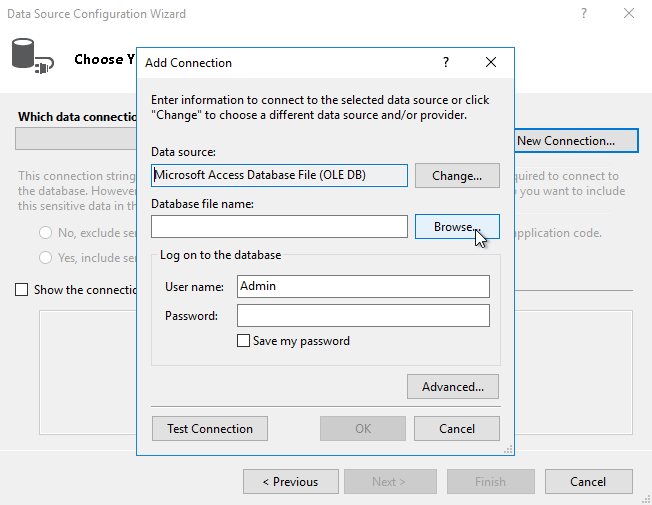
Task: Click the Add Connection help question mark
Action: [446, 62]
